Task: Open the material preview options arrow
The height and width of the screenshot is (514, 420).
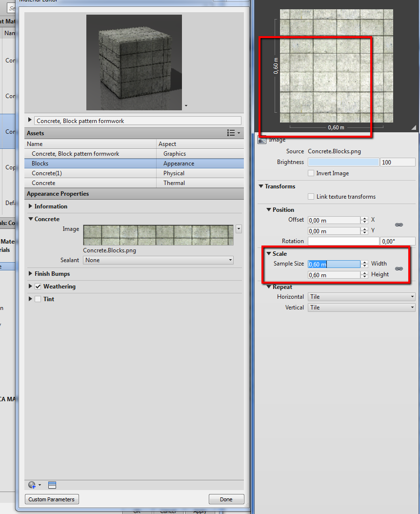Action: pyautogui.click(x=186, y=106)
